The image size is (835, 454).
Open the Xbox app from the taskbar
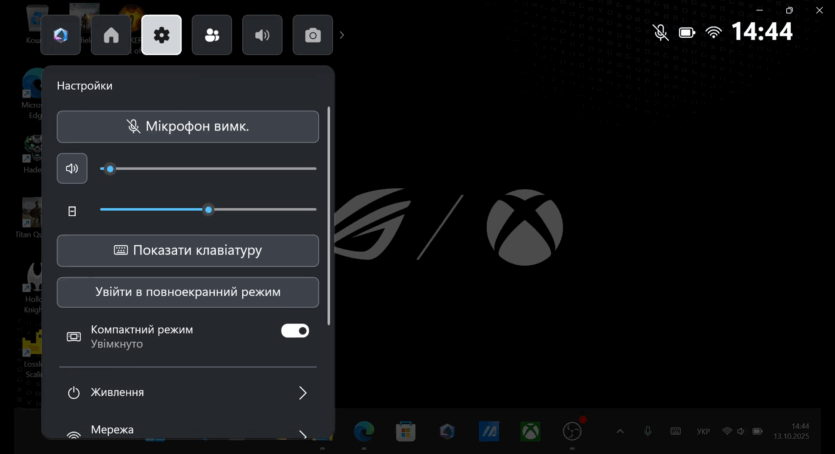(530, 431)
